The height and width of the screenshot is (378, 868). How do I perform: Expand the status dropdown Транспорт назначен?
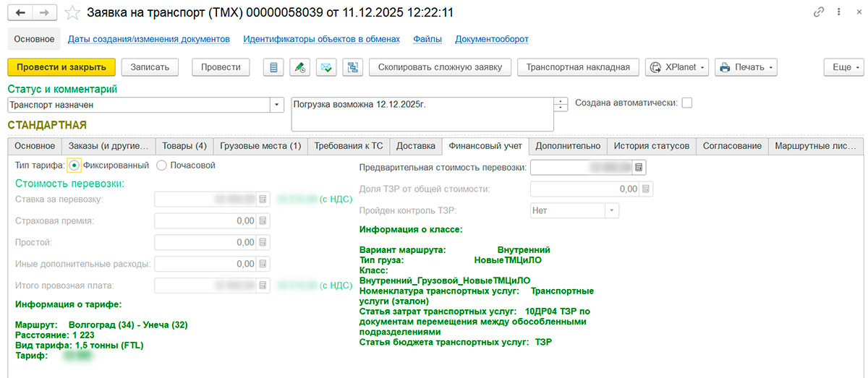coord(277,106)
